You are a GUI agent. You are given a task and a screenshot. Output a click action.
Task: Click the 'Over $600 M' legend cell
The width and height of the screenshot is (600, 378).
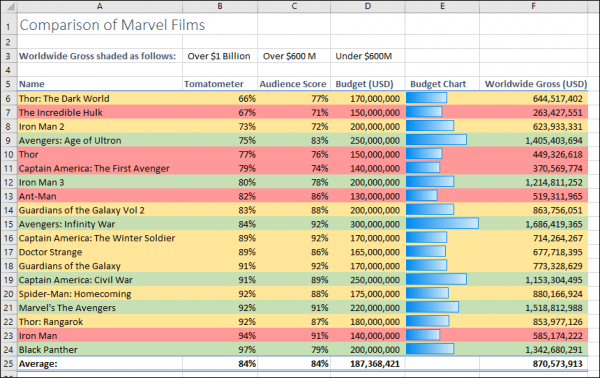294,56
